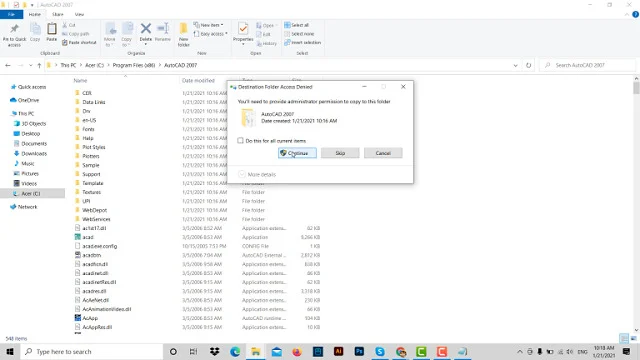640x360 pixels.
Task: Select the acad application file
Action: point(88,237)
